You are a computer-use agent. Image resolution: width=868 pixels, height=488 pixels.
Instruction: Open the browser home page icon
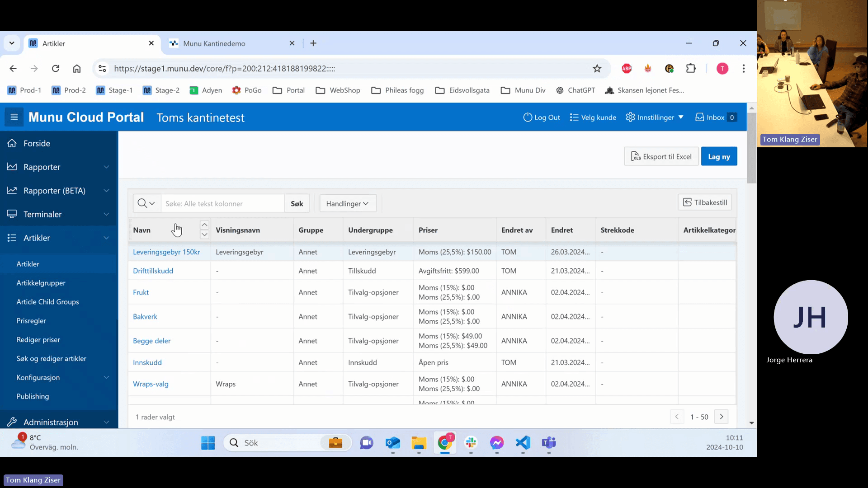point(77,69)
